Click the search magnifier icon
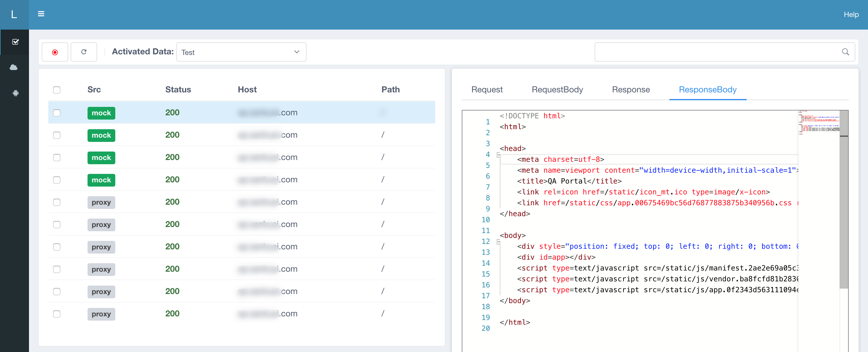 pos(845,52)
